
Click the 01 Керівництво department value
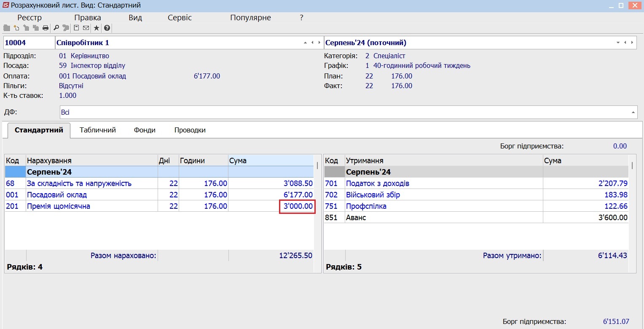84,56
